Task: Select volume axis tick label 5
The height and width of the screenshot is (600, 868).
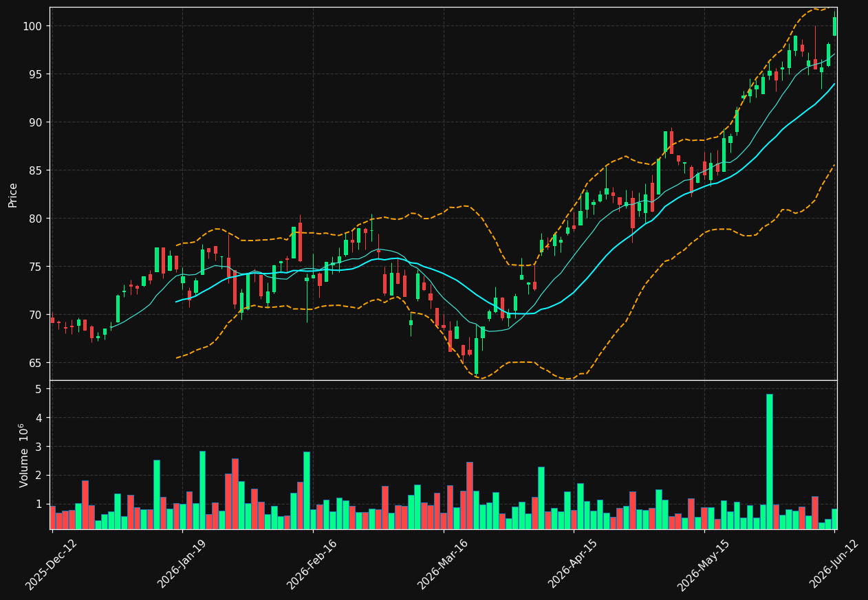Action: click(39, 389)
